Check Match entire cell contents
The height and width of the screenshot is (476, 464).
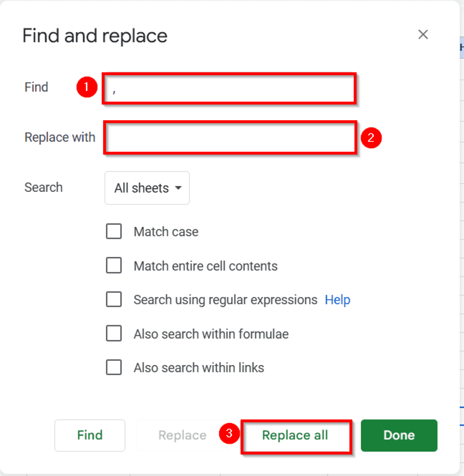pos(114,266)
